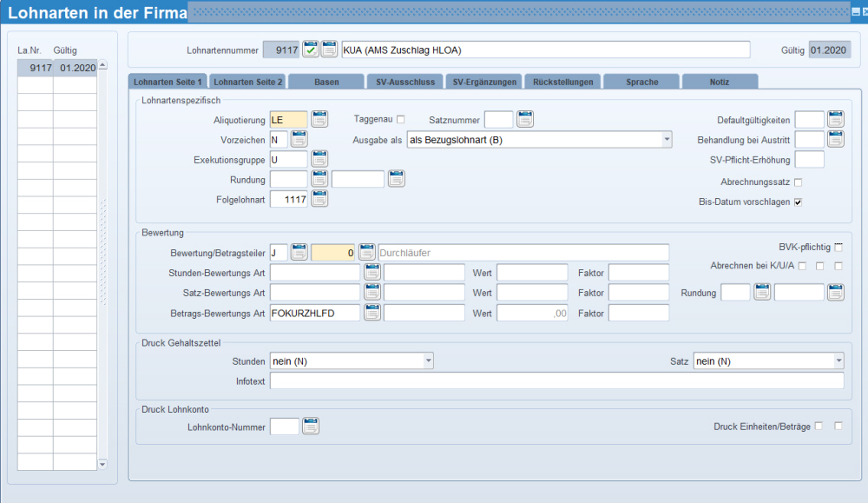Open the Behandlung bei Austritt lookup icon
The height and width of the screenshot is (503, 868).
pyautogui.click(x=835, y=139)
